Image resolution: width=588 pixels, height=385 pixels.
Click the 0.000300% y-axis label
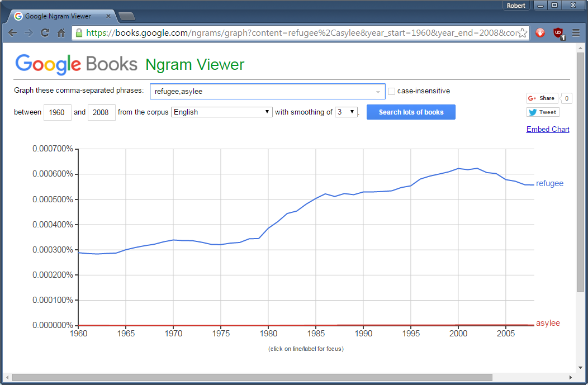point(53,250)
